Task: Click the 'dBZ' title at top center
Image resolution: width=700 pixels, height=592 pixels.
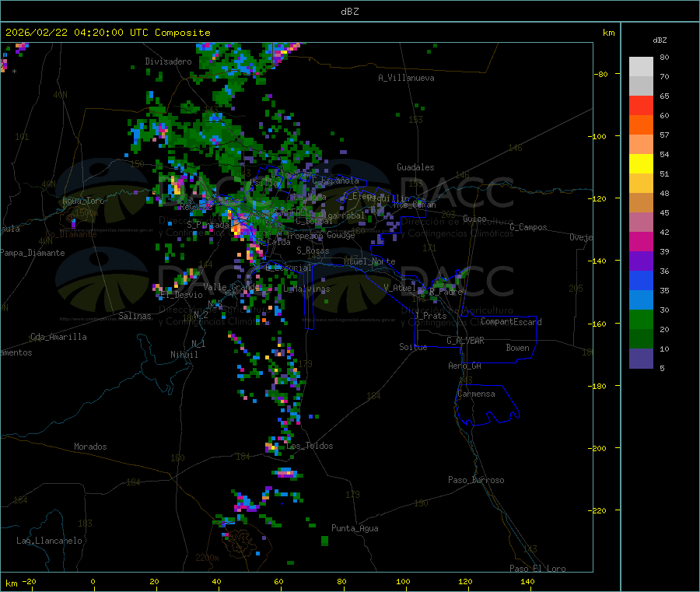Action: (x=349, y=12)
